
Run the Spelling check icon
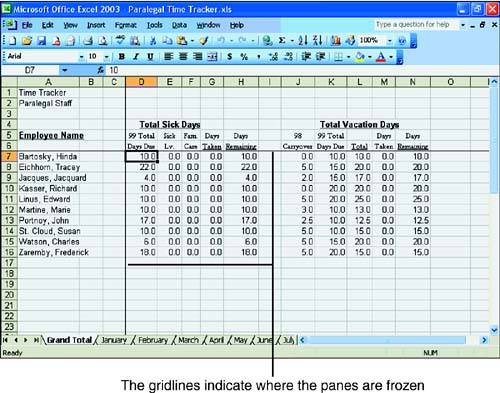(120, 41)
